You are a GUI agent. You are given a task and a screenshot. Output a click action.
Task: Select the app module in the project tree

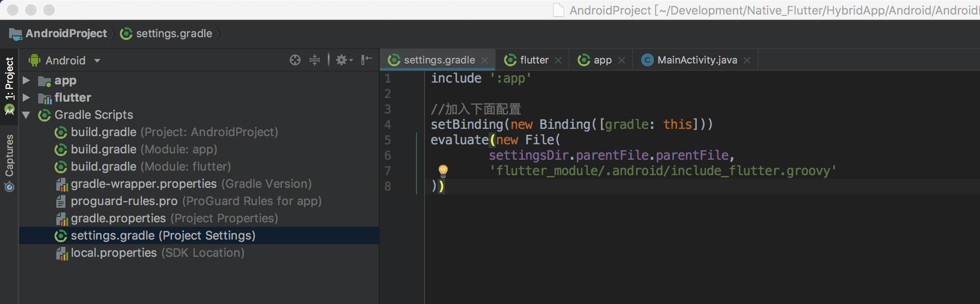(65, 81)
